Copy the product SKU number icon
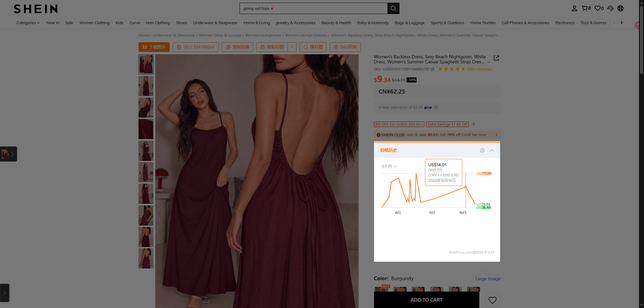 tap(433, 69)
